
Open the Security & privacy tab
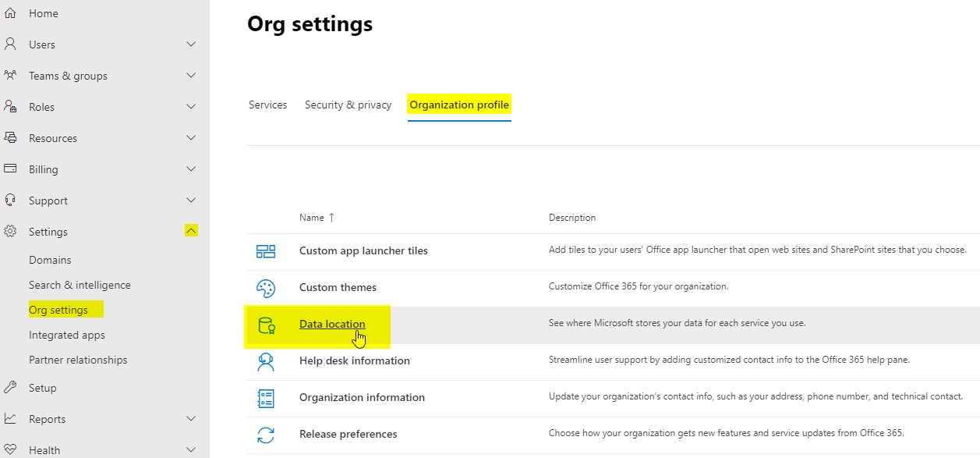pyautogui.click(x=348, y=105)
